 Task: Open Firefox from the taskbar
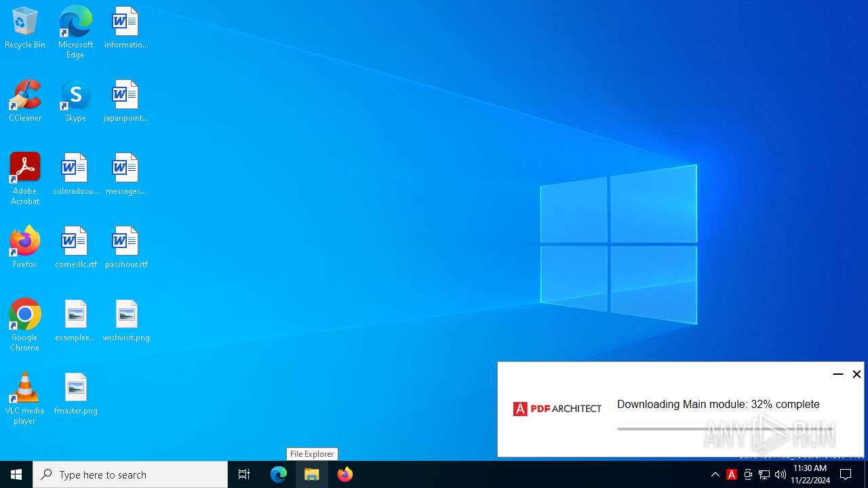345,474
